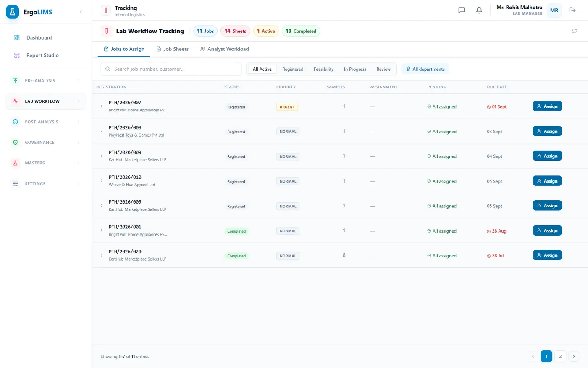Expand the PRE-ANALYSIS section chevron
Screen dimensions: 588x368
79,80
